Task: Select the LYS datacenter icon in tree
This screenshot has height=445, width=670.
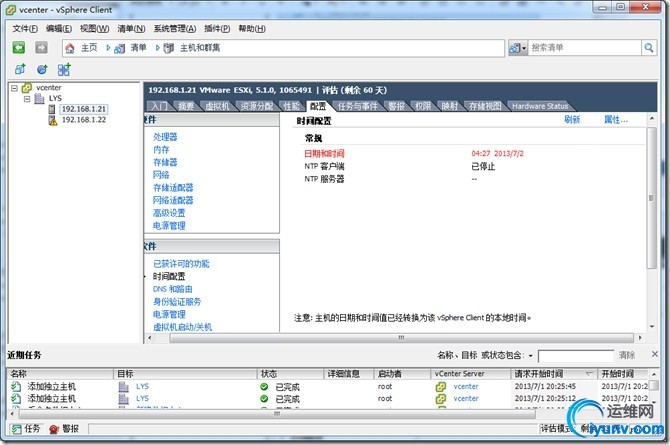Action: tap(39, 99)
